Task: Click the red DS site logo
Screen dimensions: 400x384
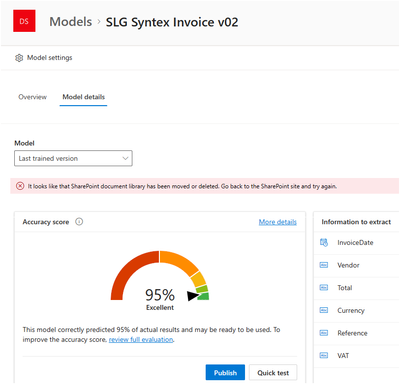Action: [x=24, y=21]
